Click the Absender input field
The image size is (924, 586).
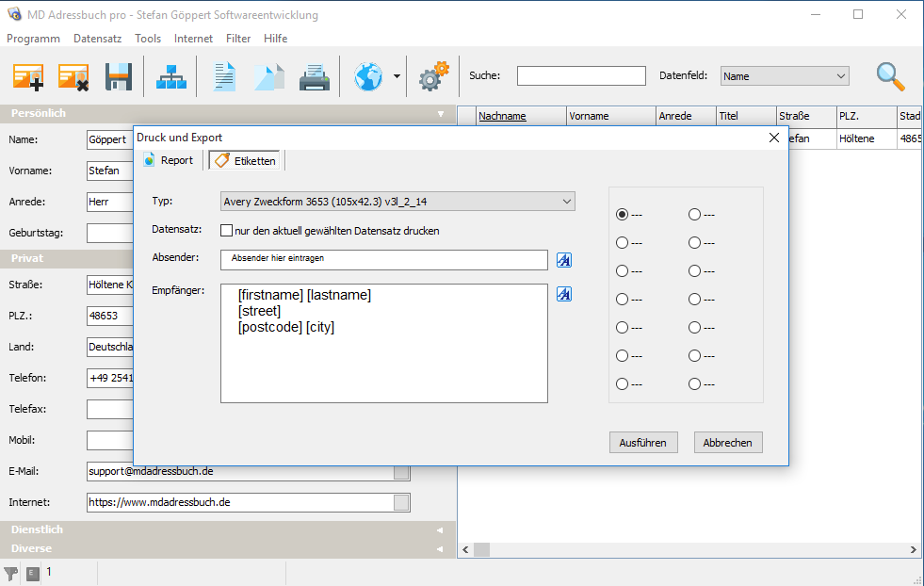click(383, 259)
